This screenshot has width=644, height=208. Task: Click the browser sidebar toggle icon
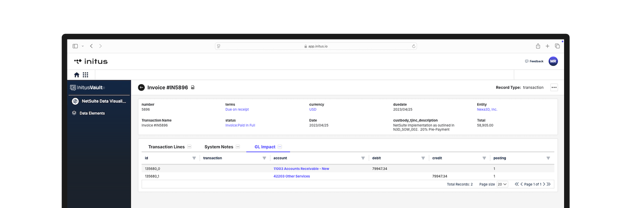[75, 46]
